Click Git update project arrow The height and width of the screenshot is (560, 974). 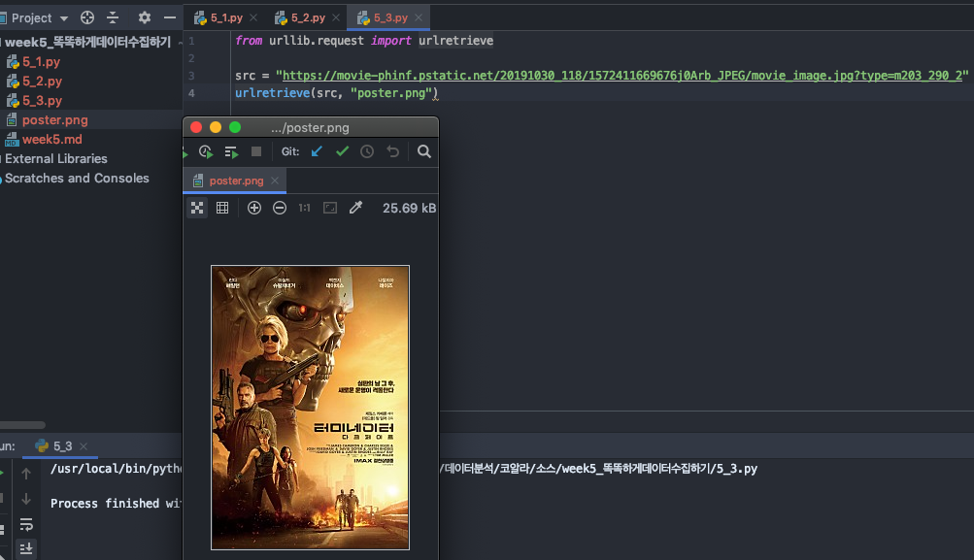(x=317, y=151)
